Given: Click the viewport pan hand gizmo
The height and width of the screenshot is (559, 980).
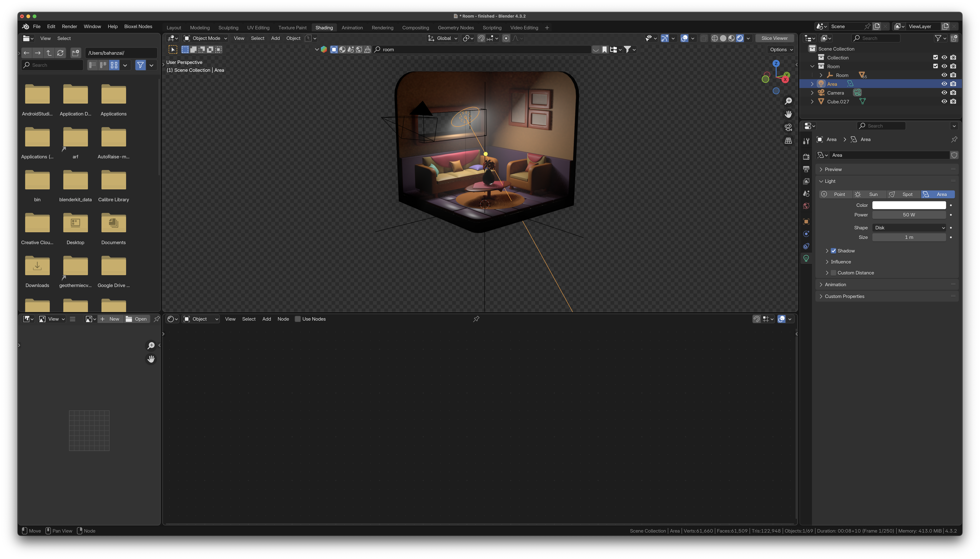Looking at the screenshot, I should [x=788, y=114].
